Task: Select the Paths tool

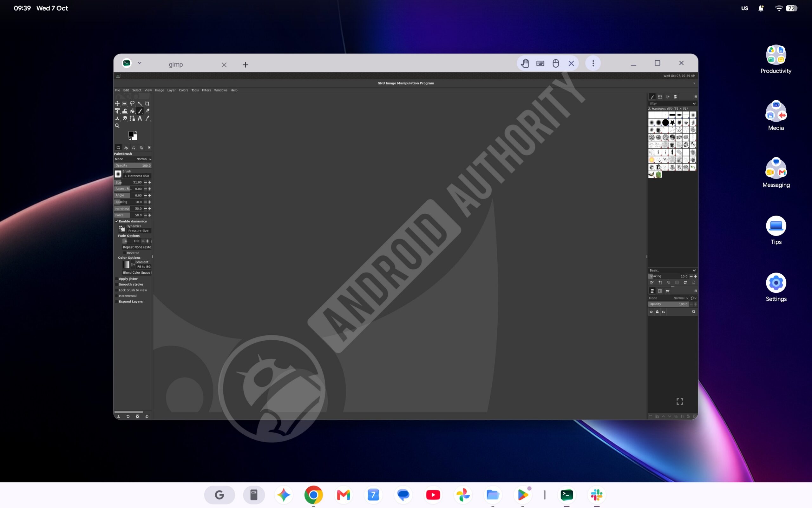Action: click(132, 118)
